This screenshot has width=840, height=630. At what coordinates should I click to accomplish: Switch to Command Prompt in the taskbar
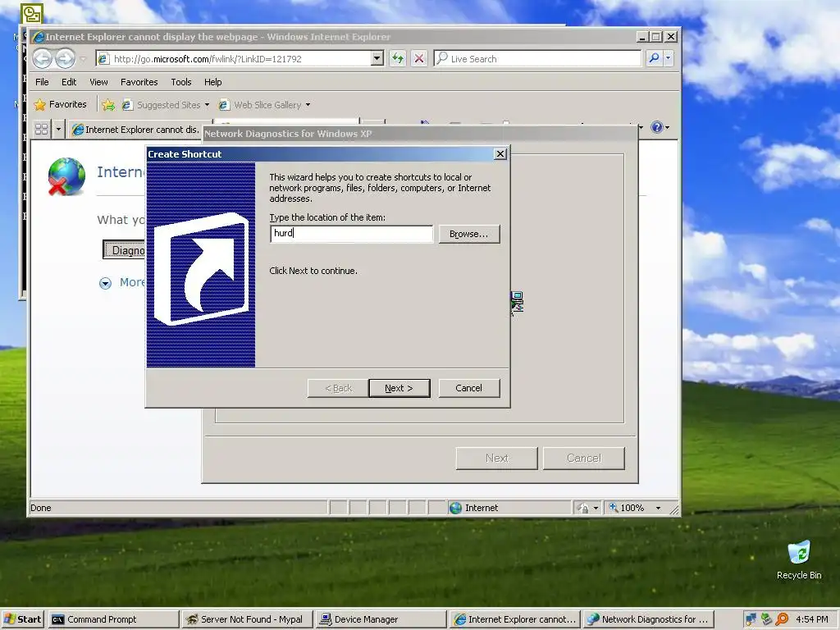click(113, 619)
